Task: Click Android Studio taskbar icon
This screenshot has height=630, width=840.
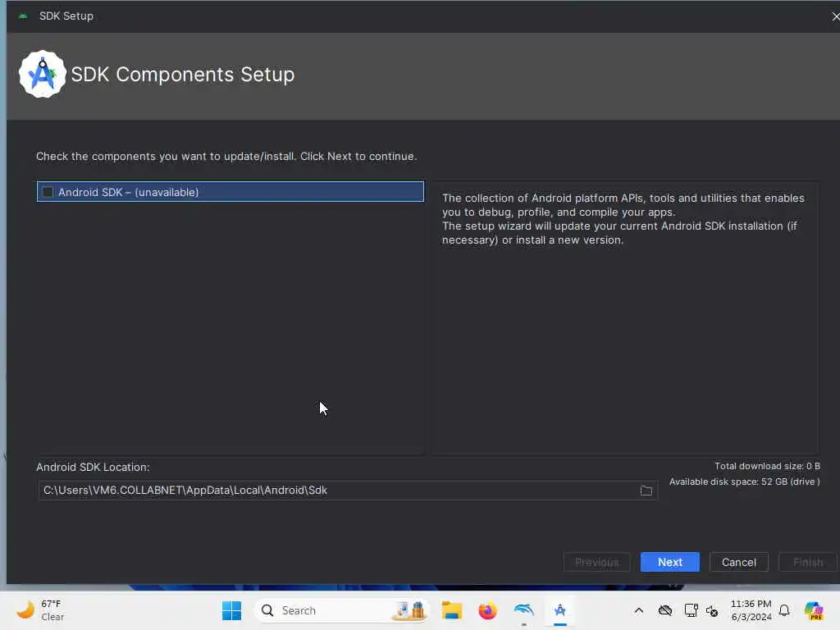Action: pyautogui.click(x=559, y=610)
